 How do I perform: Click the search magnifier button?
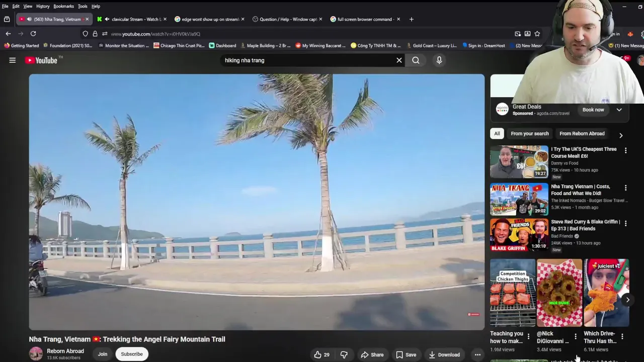pyautogui.click(x=416, y=60)
